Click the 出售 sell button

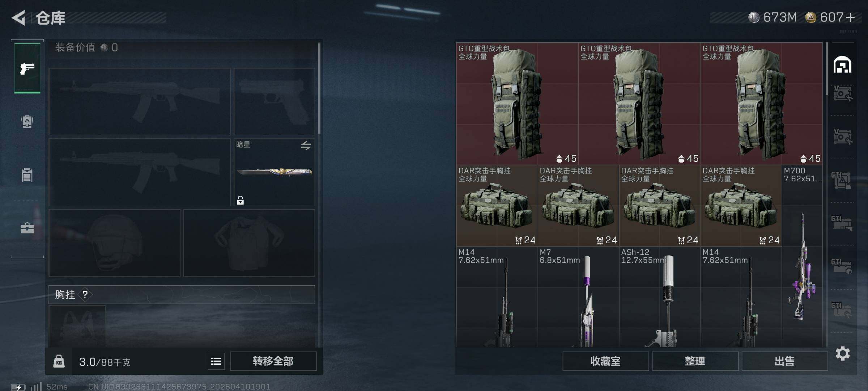pos(784,361)
